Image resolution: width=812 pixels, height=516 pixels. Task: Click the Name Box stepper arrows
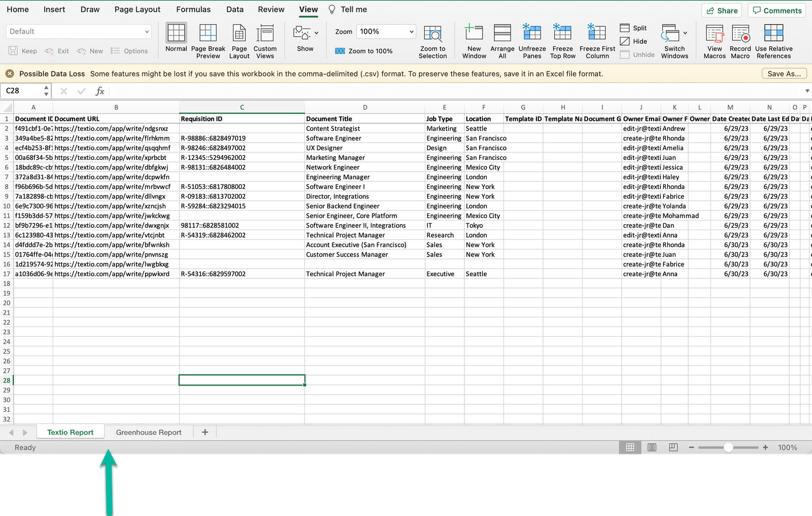46,91
